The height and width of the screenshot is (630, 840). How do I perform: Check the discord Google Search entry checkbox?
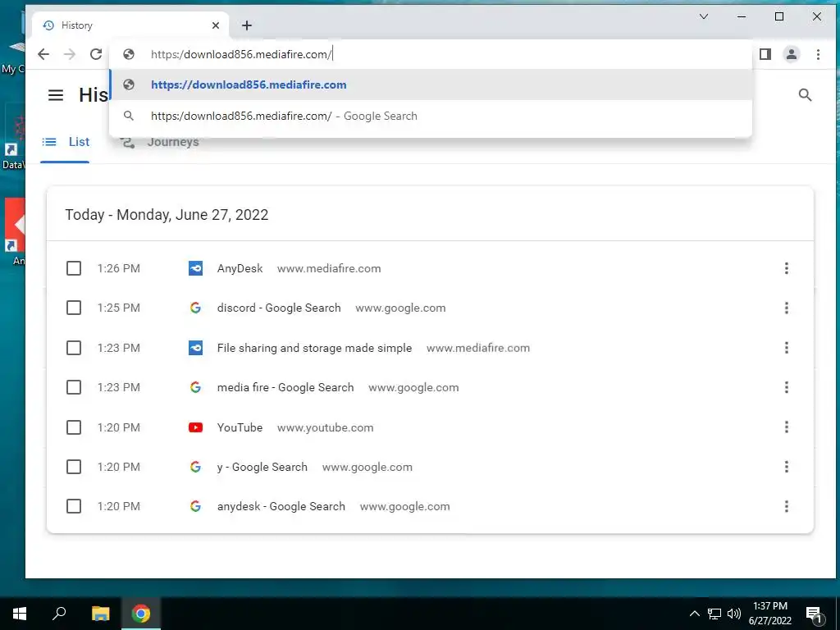coord(73,308)
